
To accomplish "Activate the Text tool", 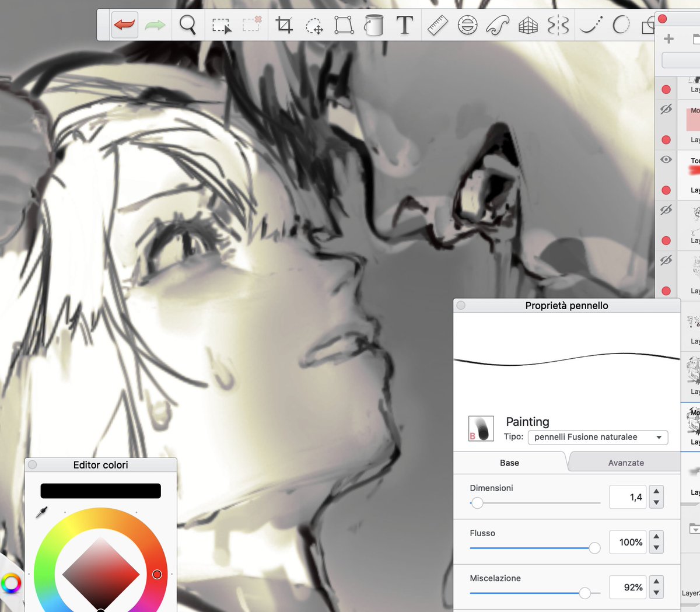I will tap(404, 25).
